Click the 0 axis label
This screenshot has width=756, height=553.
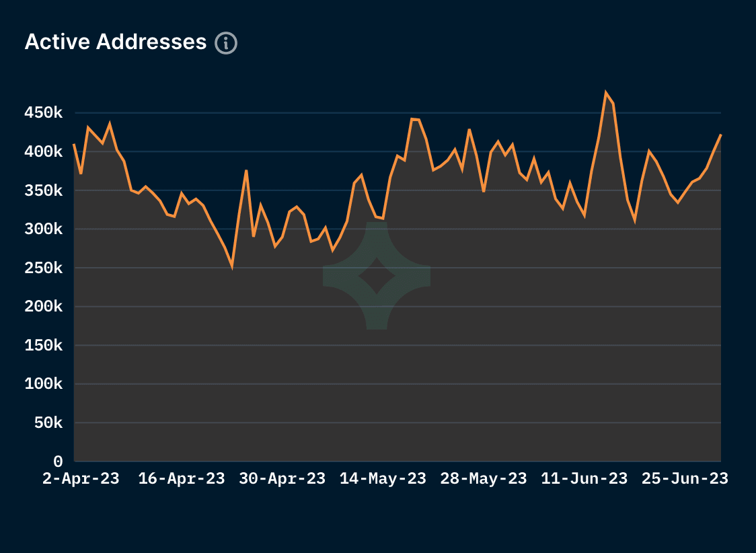pyautogui.click(x=59, y=462)
